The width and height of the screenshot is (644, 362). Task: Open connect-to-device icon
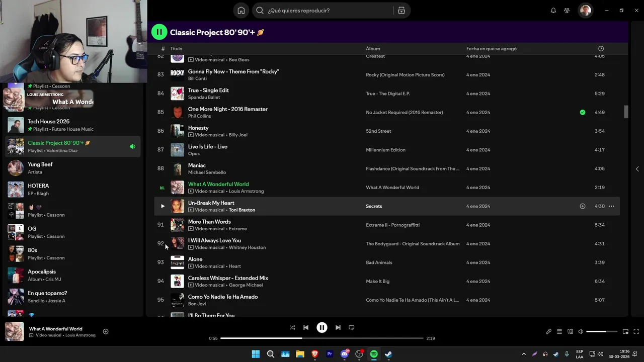570,331
